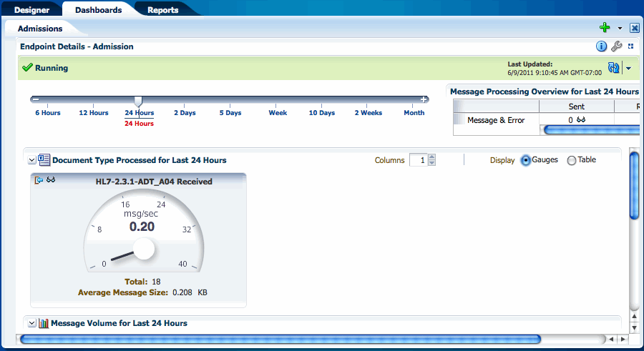Image resolution: width=644 pixels, height=351 pixels.
Task: Open the dropdown arrow beside the refresh icon
Action: 628,69
